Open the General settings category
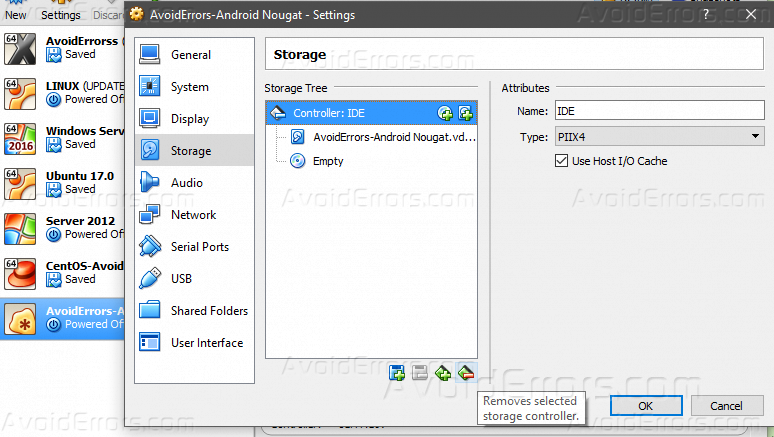The height and width of the screenshot is (437, 774). (190, 55)
